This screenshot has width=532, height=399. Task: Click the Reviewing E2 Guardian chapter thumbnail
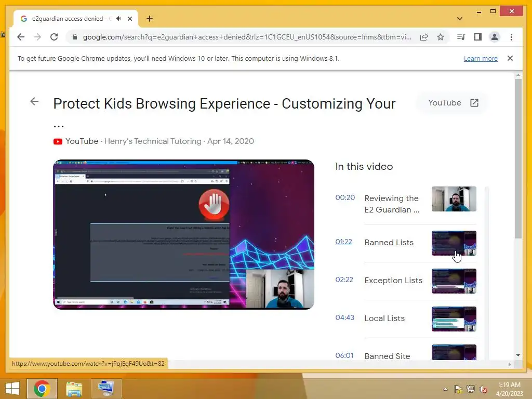pyautogui.click(x=454, y=199)
